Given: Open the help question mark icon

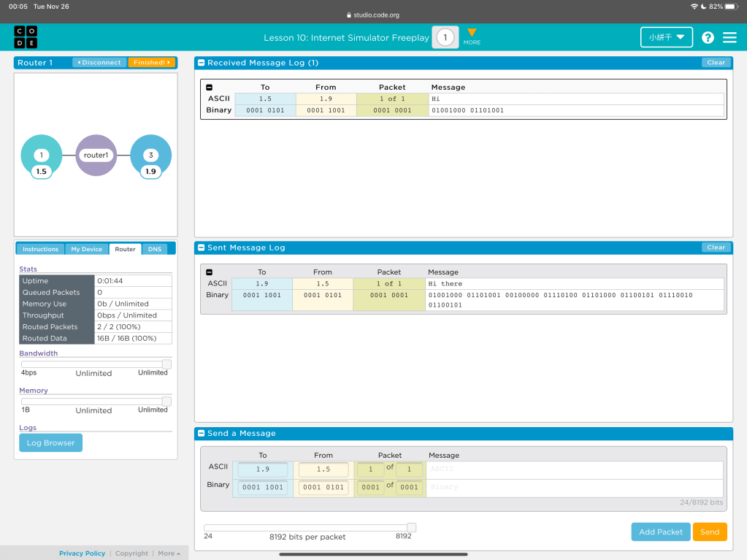Looking at the screenshot, I should pyautogui.click(x=708, y=37).
